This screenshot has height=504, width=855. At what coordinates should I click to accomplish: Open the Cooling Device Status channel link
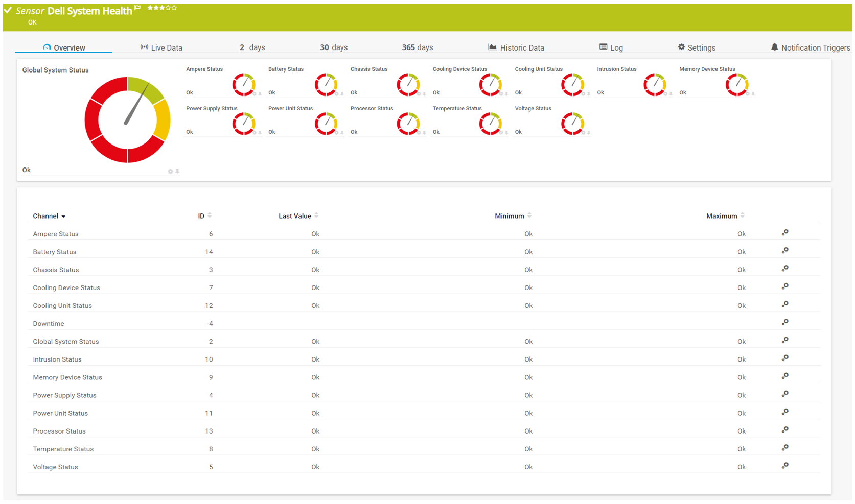pyautogui.click(x=66, y=287)
